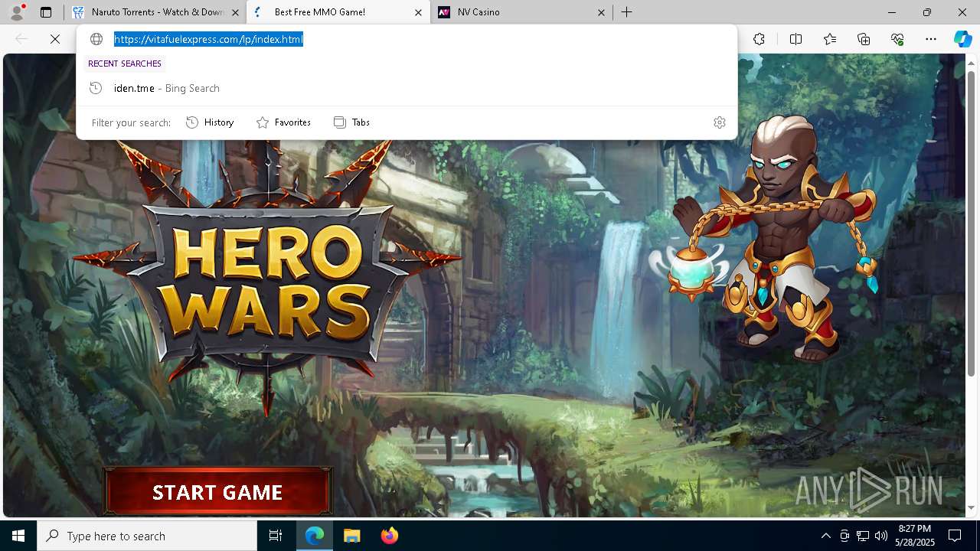980x551 pixels.
Task: Select the Best Free MMO Game! tab
Action: click(x=338, y=12)
